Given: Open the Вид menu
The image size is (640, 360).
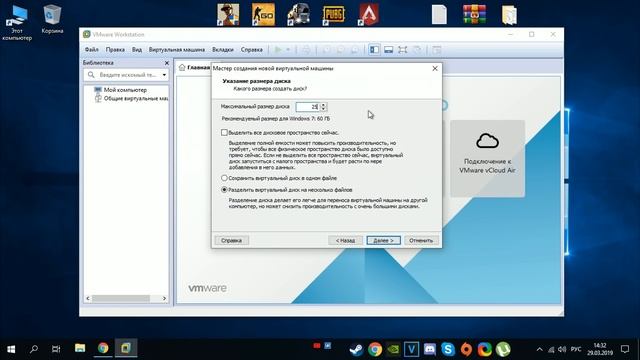Looking at the screenshot, I should (137, 49).
